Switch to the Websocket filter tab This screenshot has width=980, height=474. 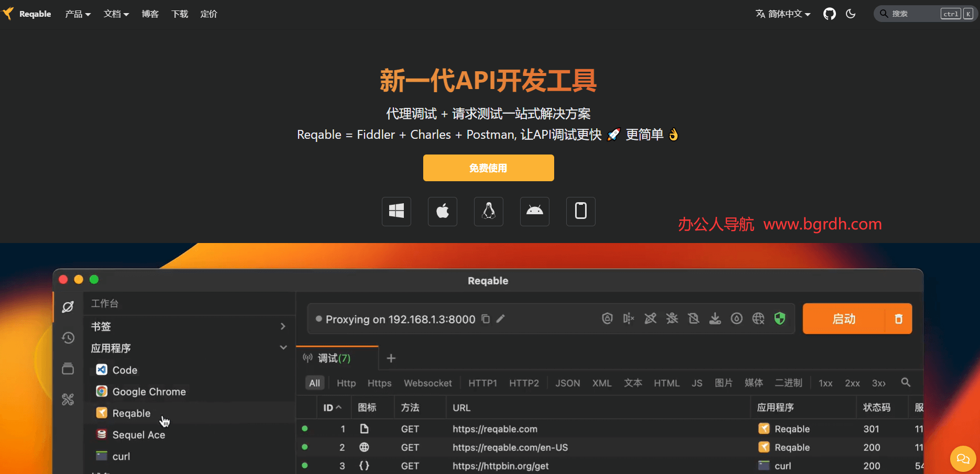tap(427, 383)
